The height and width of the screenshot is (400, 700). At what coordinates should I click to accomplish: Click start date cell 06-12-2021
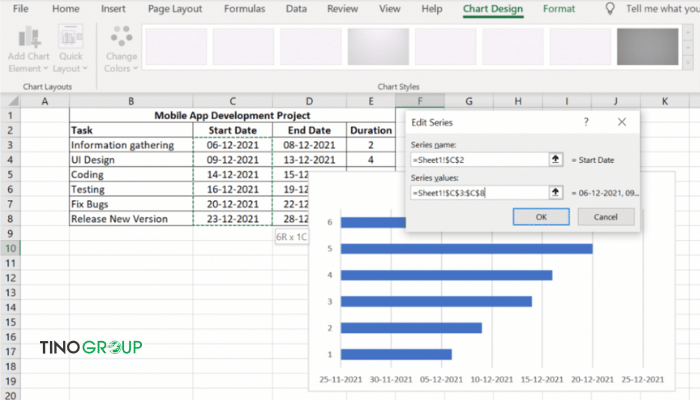point(232,145)
